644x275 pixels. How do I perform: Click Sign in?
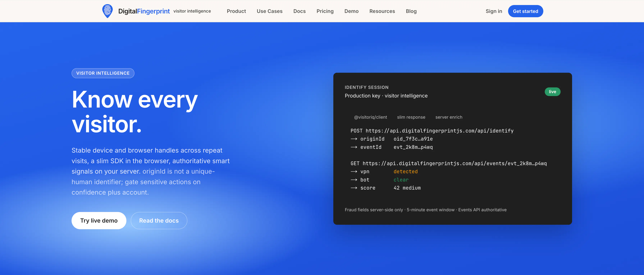[494, 11]
